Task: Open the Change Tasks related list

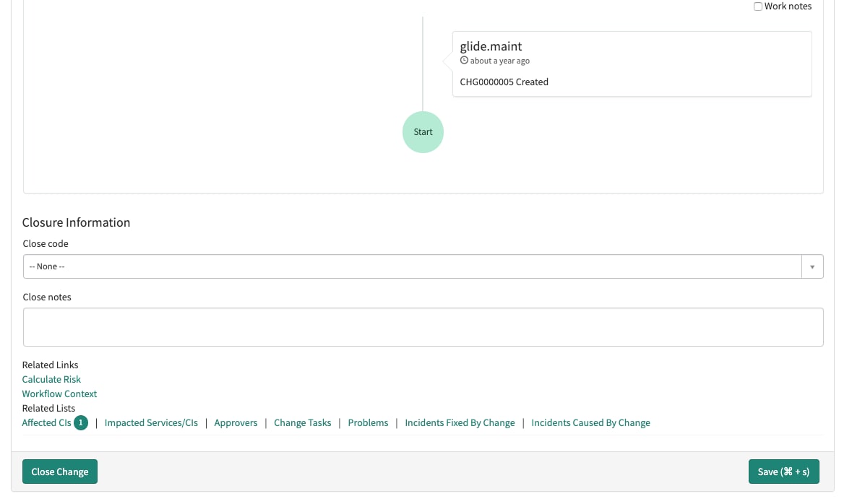Action: pyautogui.click(x=302, y=422)
